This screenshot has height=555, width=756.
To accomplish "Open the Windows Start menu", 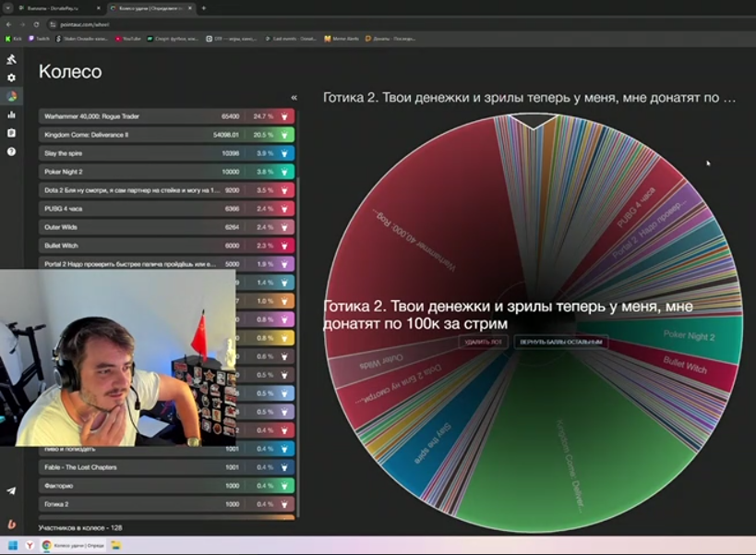I will [13, 546].
